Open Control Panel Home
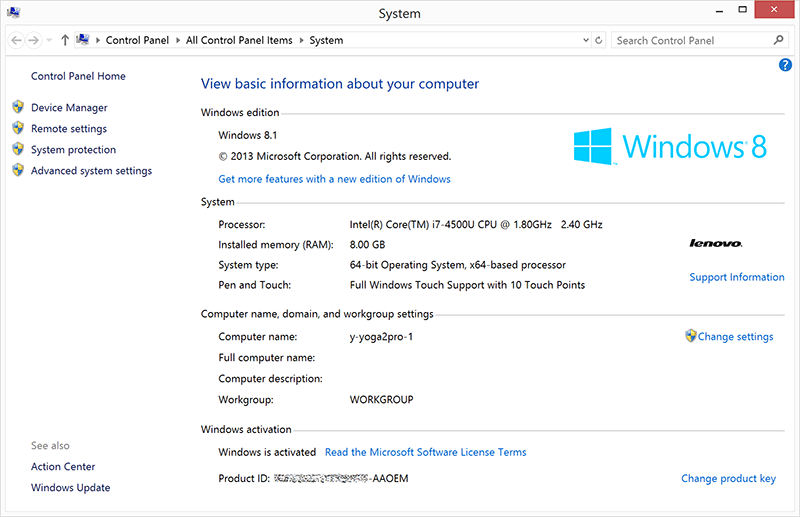This screenshot has width=800, height=517. [x=78, y=76]
